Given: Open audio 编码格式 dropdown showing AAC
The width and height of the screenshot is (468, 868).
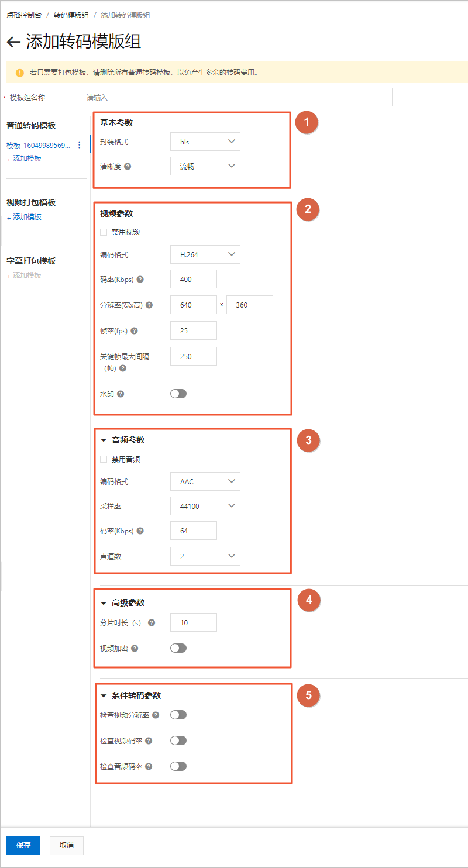Looking at the screenshot, I should point(205,482).
